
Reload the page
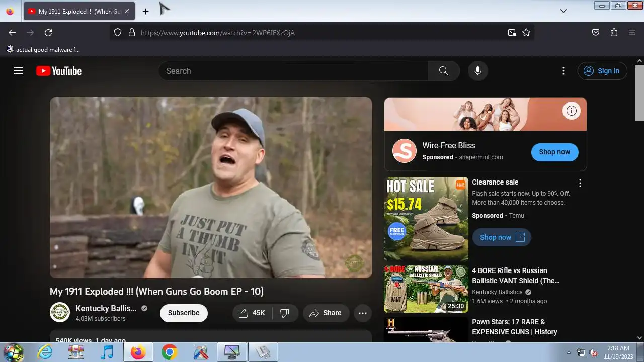click(x=48, y=33)
